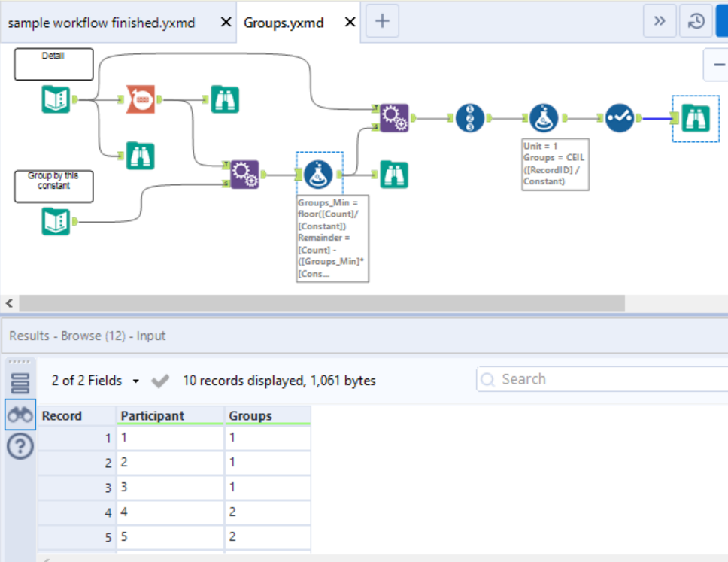Viewport: 728px width, 562px height.
Task: Open the Select tool with the blue checkmark
Action: (619, 118)
